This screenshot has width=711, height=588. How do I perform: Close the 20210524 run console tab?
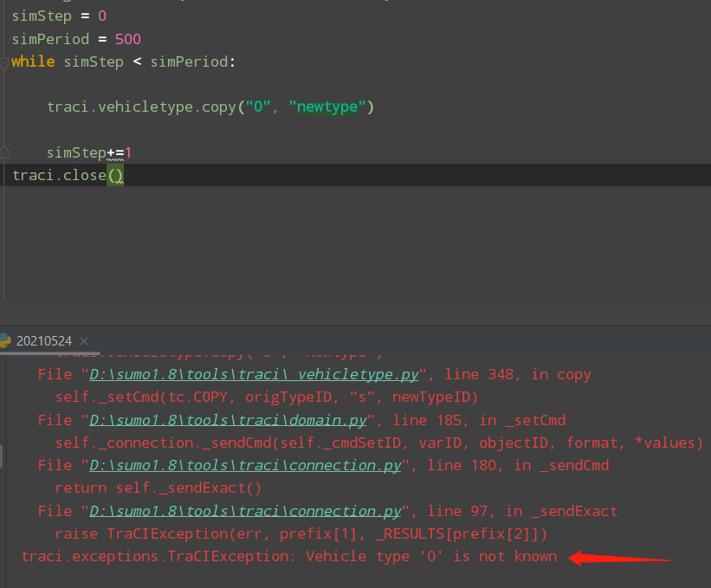tap(83, 341)
